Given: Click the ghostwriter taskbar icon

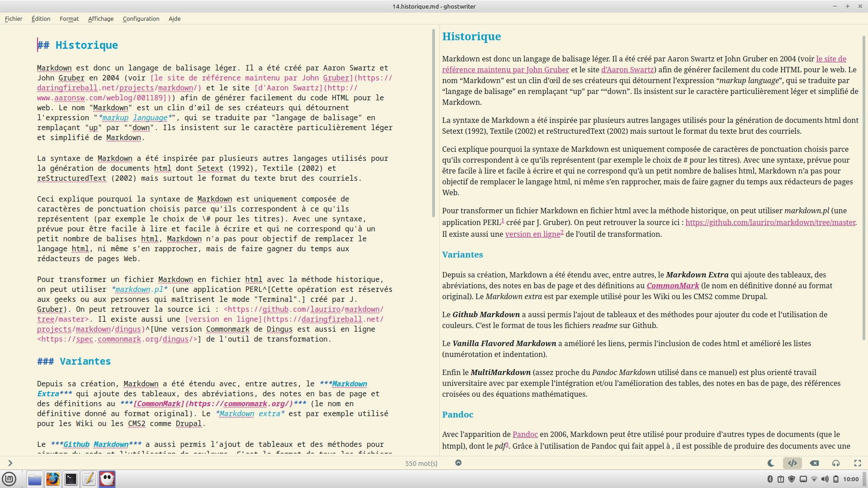Looking at the screenshot, I should (107, 479).
